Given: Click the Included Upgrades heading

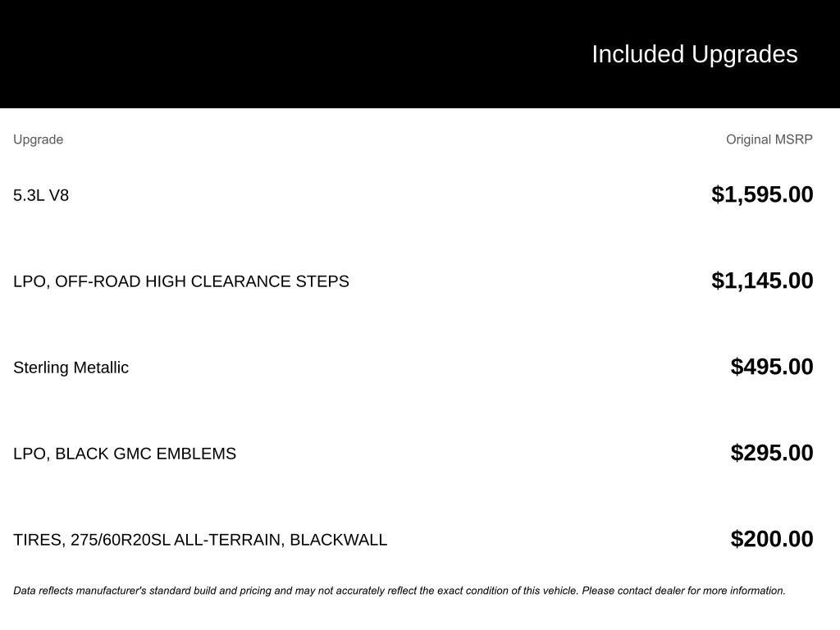Looking at the screenshot, I should 694,54.
